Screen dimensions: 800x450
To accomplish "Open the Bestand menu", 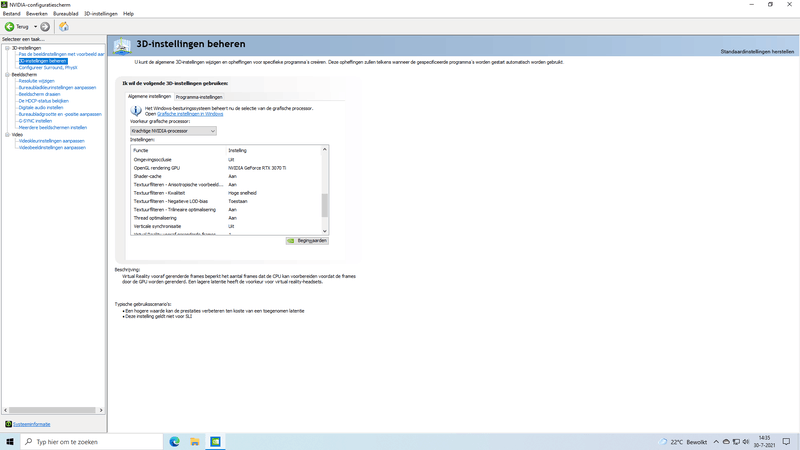I will tap(11, 14).
